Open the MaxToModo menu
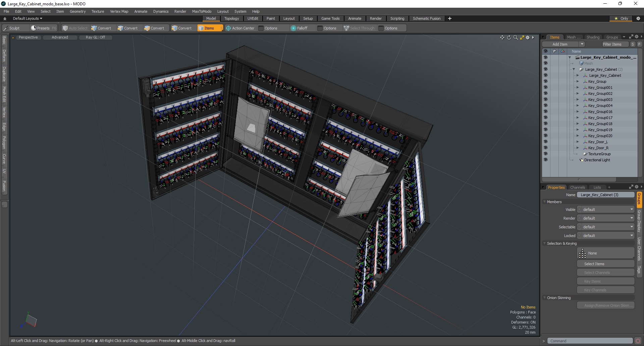Viewport: 644px width, 346px height. [x=202, y=11]
